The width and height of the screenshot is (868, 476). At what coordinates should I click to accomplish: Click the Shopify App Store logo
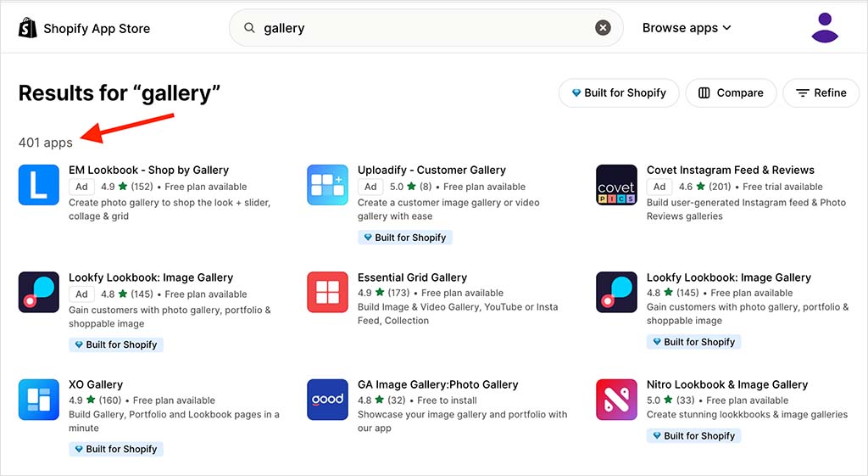[84, 28]
